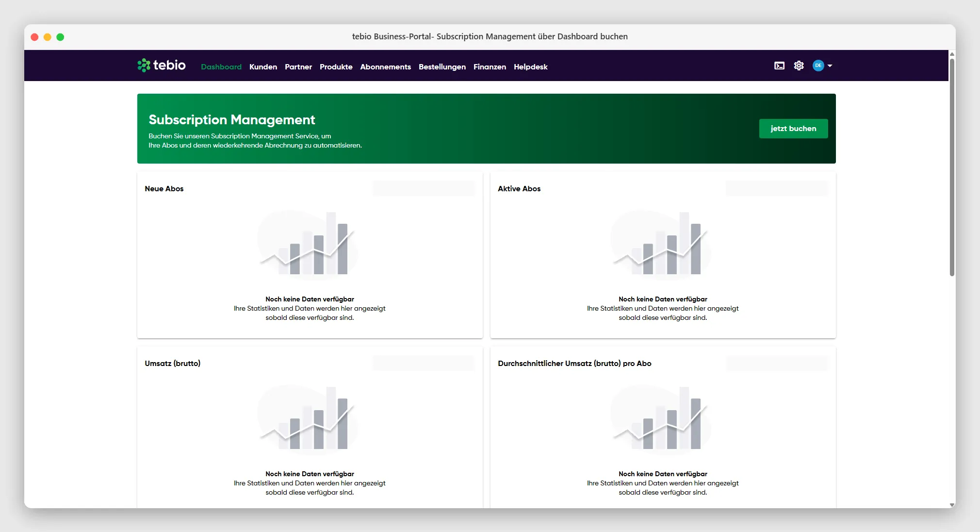Open the period selector in Aktive Abos
The image size is (980, 532).
777,188
